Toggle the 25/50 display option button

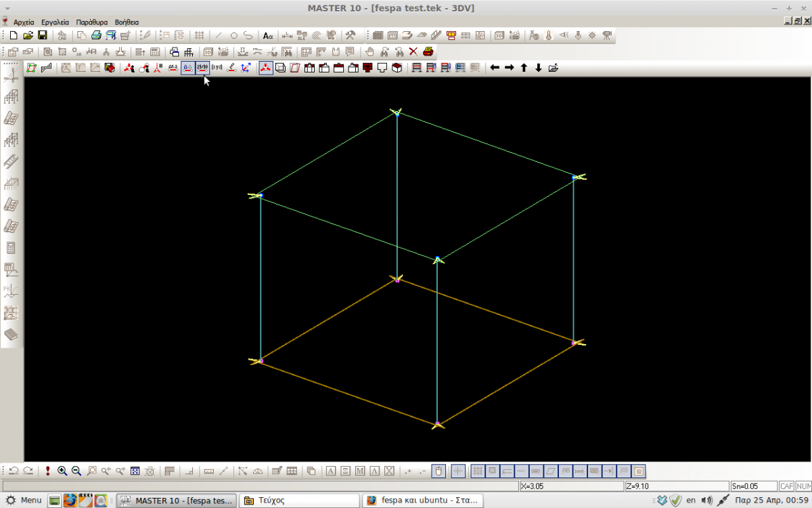tap(202, 68)
